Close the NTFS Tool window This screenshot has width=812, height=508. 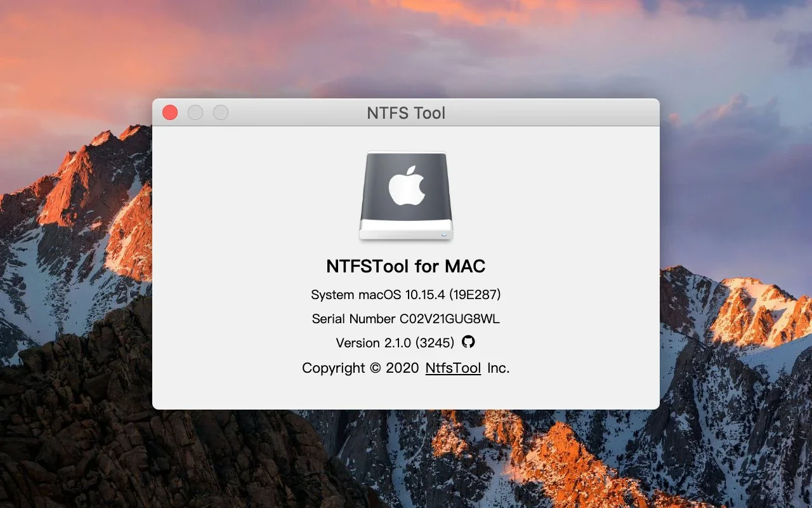point(170,112)
